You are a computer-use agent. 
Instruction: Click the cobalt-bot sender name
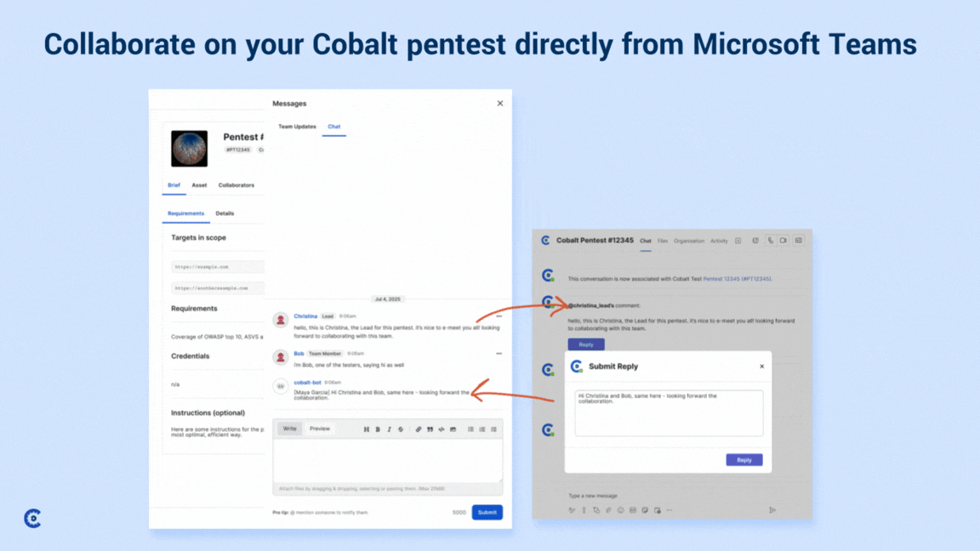pyautogui.click(x=307, y=383)
